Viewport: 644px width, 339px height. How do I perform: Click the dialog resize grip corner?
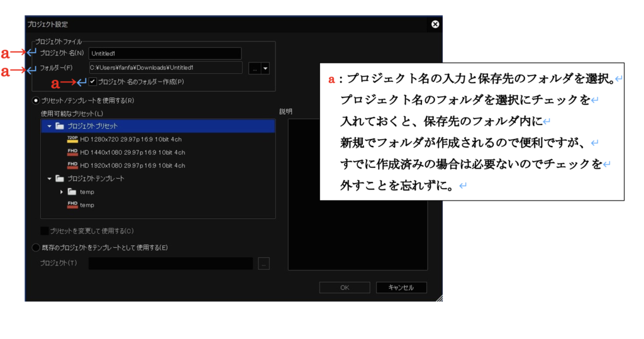439,298
